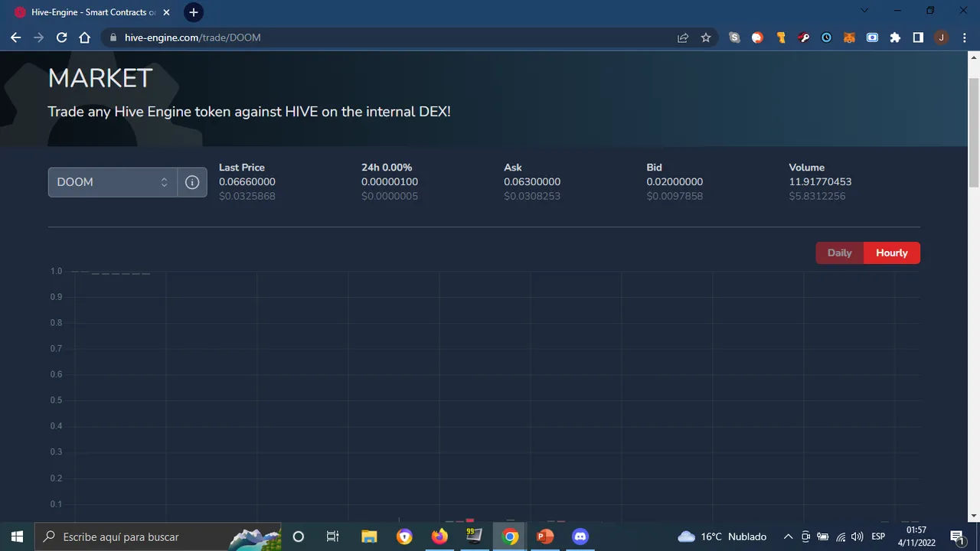Open the DOOM token selector dropdown
Image resolution: width=980 pixels, height=551 pixels.
(113, 182)
